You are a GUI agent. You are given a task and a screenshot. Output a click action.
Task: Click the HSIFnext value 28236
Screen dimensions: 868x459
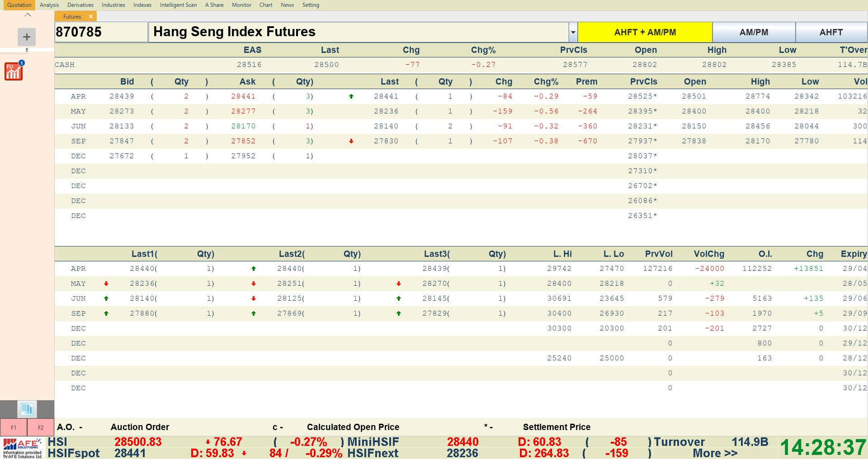tap(462, 453)
